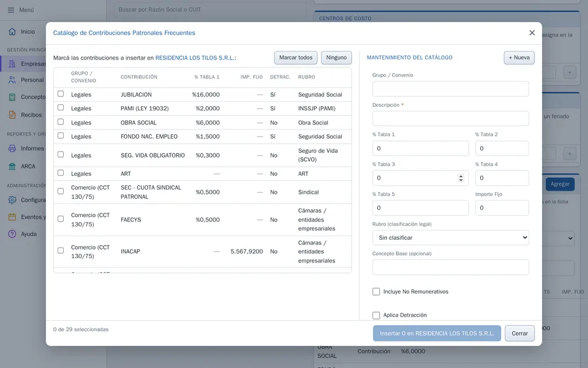The image size is (588, 368).
Task: Click the Informes printer icon
Action: pos(12,148)
